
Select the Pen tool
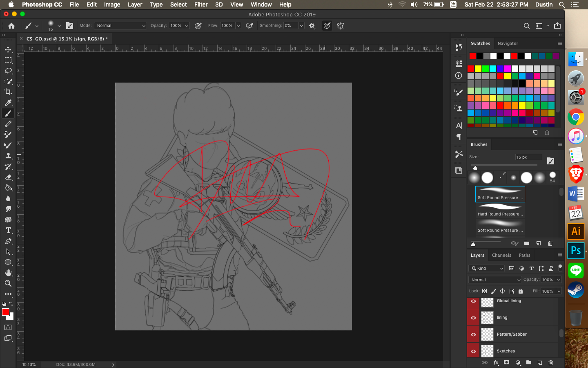[8, 241]
